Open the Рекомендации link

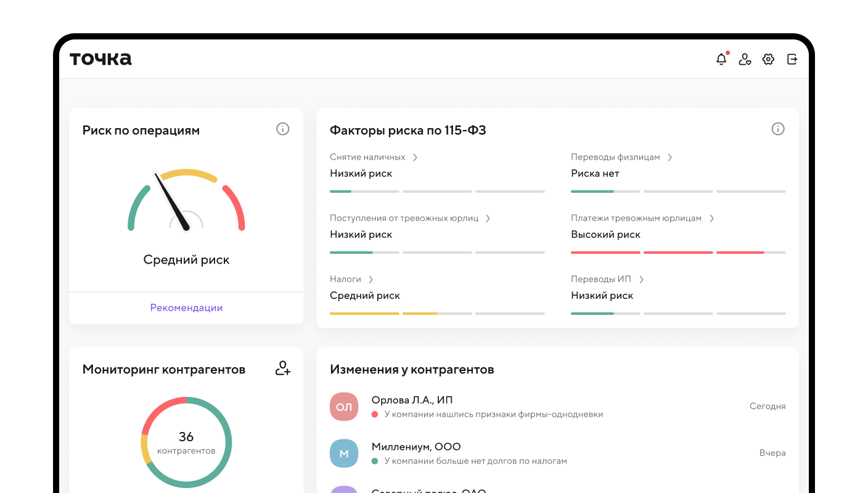tap(186, 307)
